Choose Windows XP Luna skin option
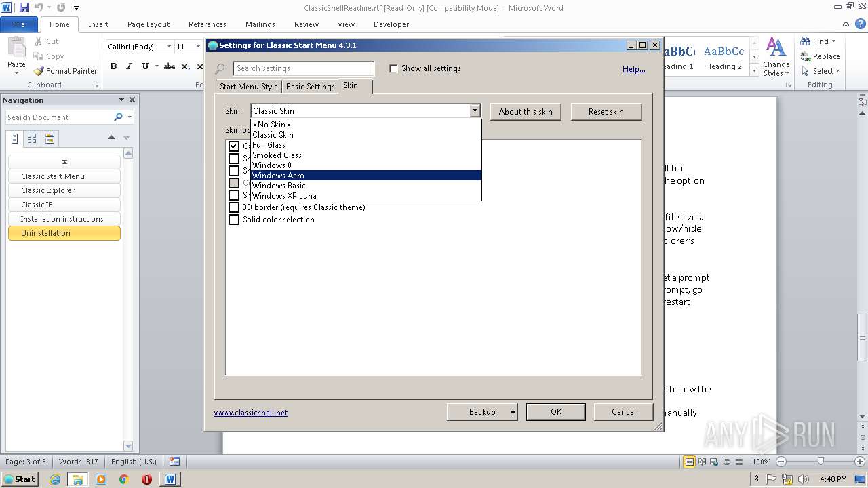 pyautogui.click(x=366, y=196)
